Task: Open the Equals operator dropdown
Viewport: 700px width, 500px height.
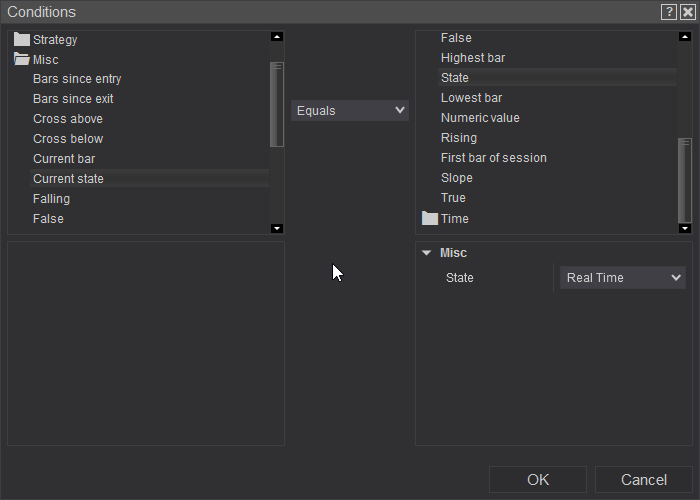Action: click(x=350, y=110)
